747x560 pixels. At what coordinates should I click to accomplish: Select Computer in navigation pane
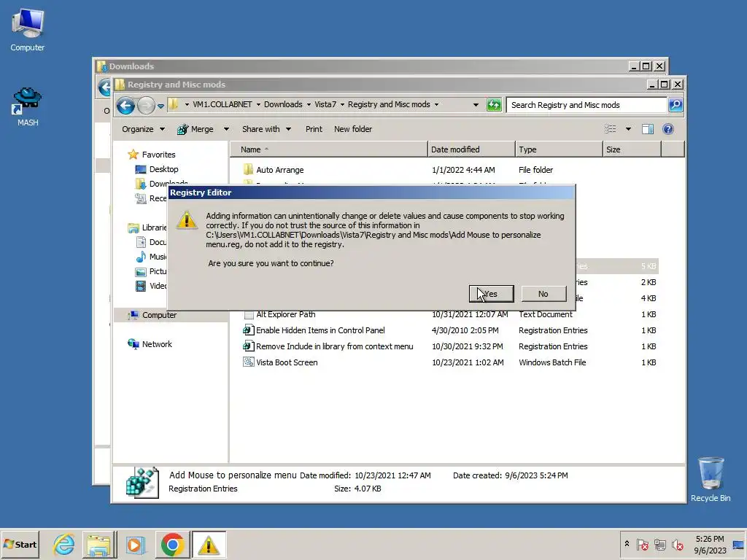[159, 315]
